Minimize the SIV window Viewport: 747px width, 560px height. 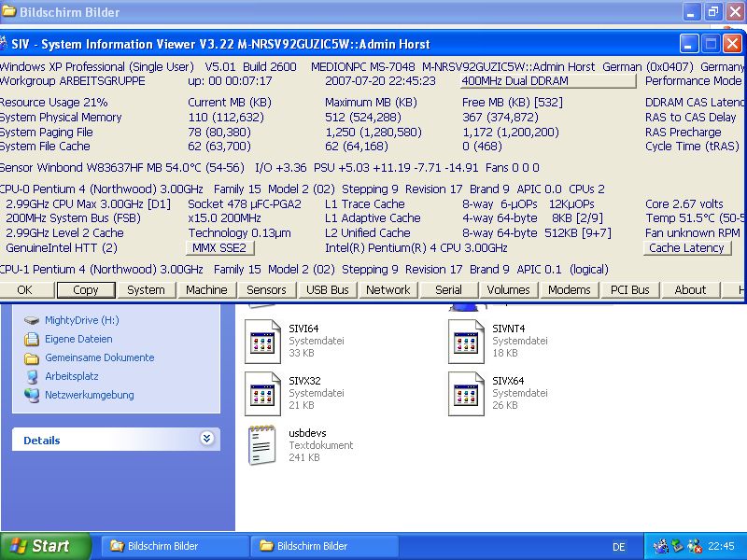click(688, 44)
